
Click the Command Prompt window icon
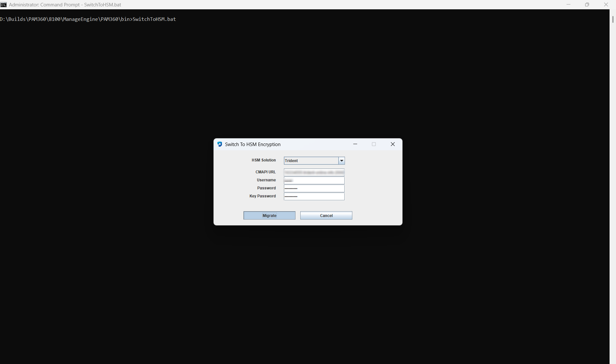pos(4,4)
